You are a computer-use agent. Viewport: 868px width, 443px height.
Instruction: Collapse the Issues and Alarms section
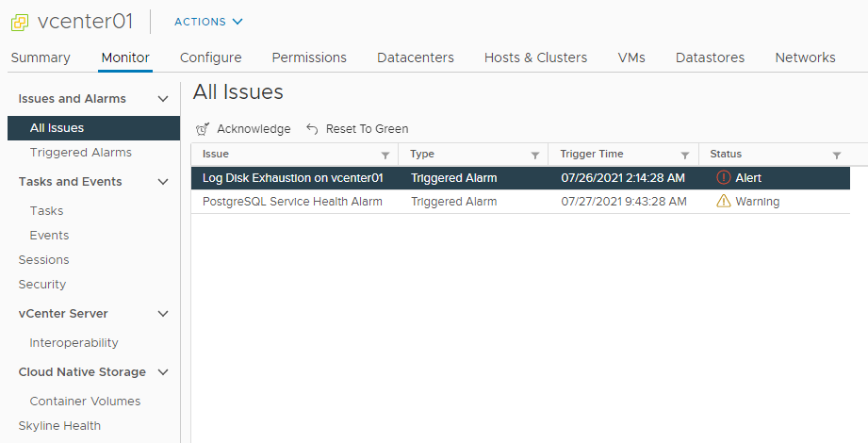[x=163, y=99]
